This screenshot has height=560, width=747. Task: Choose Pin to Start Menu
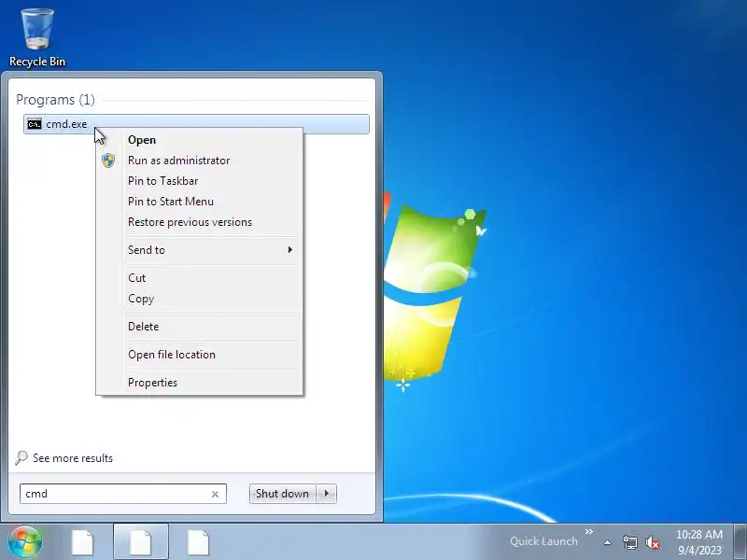171,202
